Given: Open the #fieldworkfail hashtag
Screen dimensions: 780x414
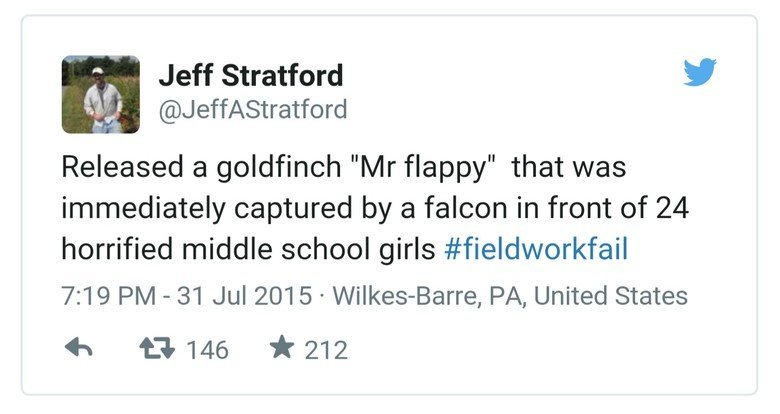Looking at the screenshot, I should pyautogui.click(x=535, y=249).
